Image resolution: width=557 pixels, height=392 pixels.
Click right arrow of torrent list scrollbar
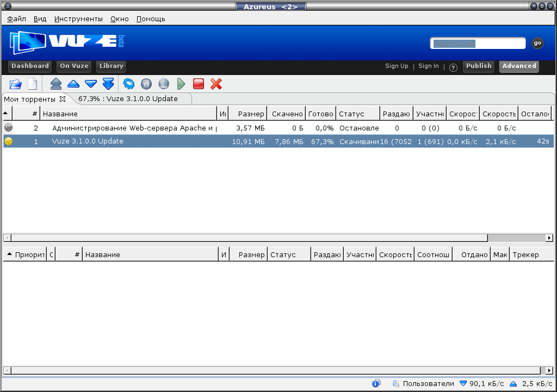(549, 238)
